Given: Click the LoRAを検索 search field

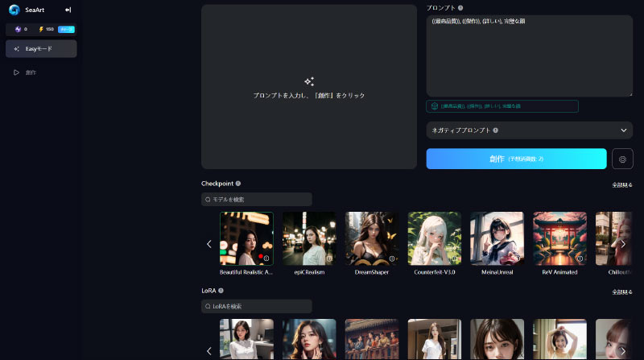Looking at the screenshot, I should coord(257,306).
